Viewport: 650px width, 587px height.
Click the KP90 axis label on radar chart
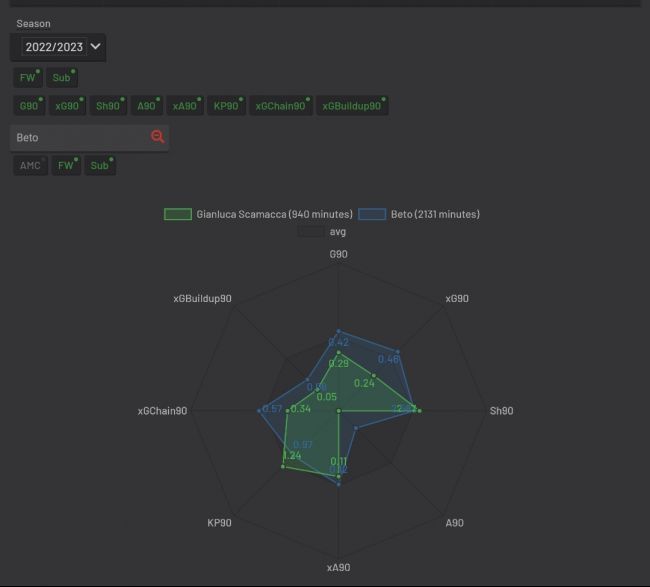click(219, 523)
